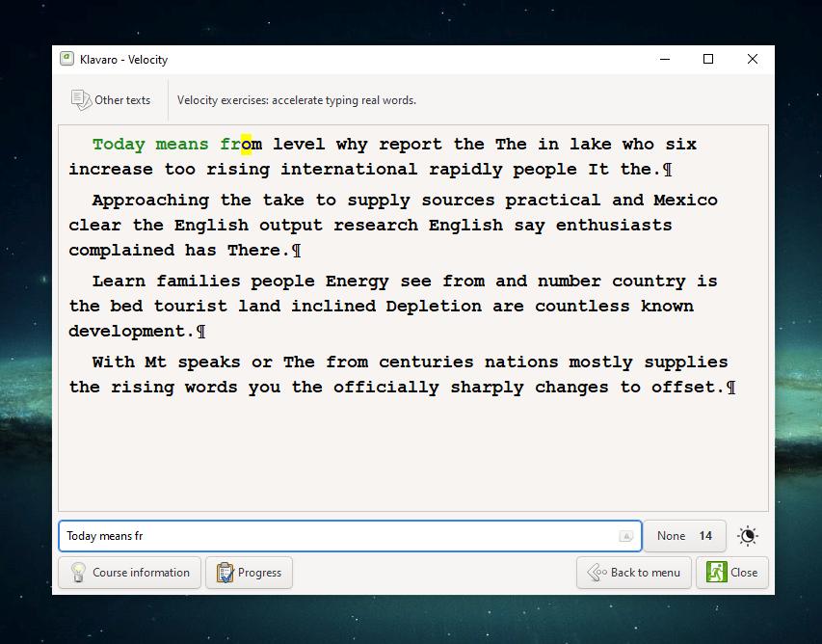Viewport: 822px width, 644px height.
Task: Click the word 'officially' in the text
Action: (386, 388)
